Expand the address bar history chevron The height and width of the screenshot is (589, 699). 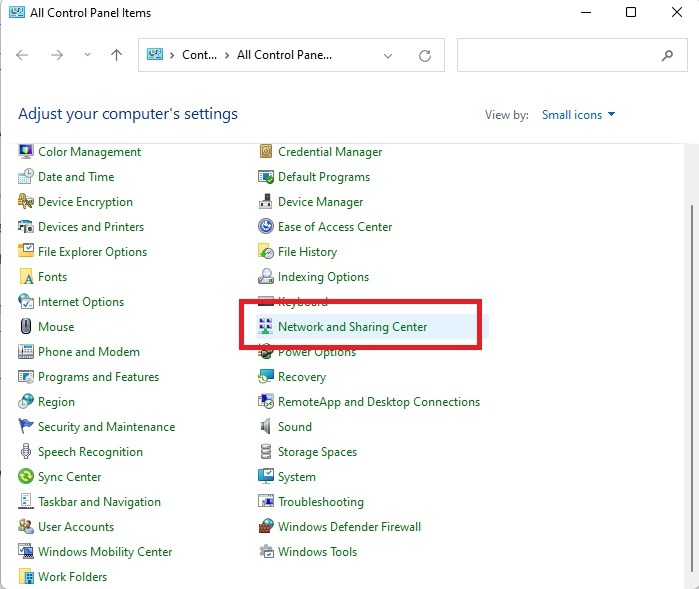pos(388,55)
